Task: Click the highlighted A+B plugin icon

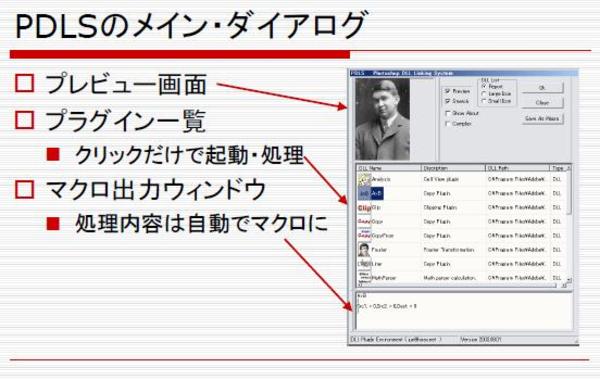Action: click(364, 194)
